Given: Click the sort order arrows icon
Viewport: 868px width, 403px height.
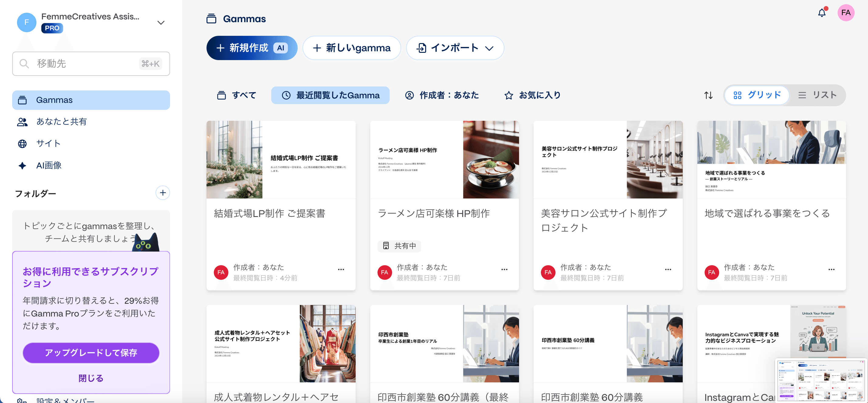Looking at the screenshot, I should (708, 95).
